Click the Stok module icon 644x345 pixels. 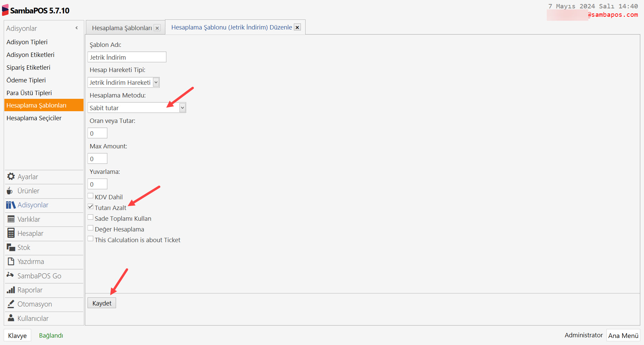(11, 248)
